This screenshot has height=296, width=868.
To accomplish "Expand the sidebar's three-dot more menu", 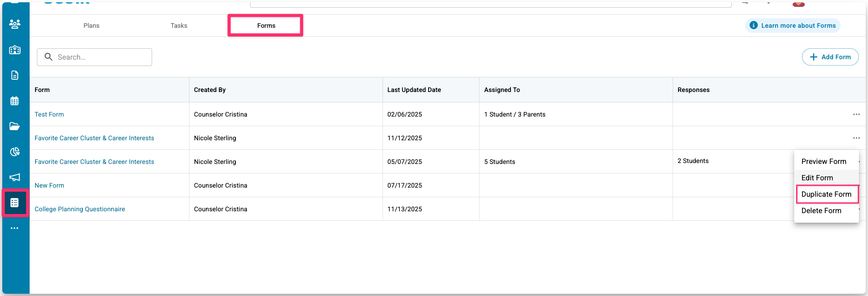I will pyautogui.click(x=15, y=228).
